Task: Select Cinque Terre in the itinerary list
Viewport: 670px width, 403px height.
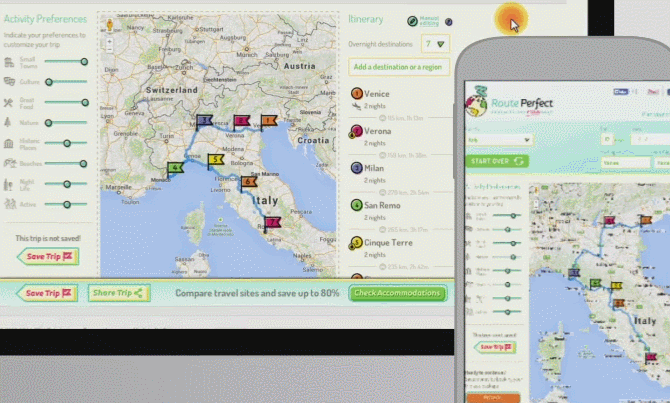Action: 388,243
